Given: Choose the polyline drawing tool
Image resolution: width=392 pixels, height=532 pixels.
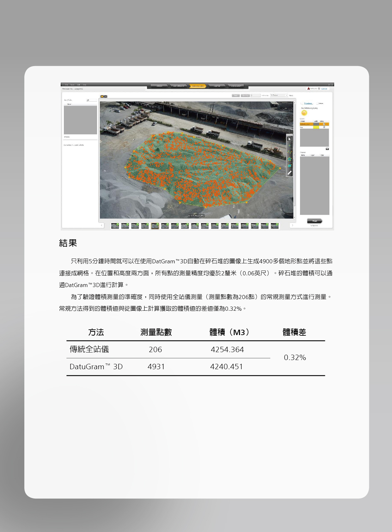Looking at the screenshot, I should [x=290, y=152].
